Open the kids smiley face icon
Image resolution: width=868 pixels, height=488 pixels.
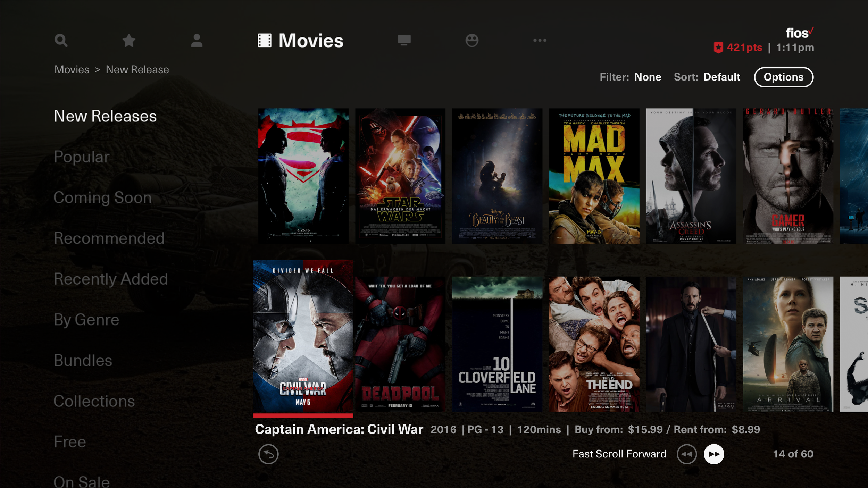472,41
